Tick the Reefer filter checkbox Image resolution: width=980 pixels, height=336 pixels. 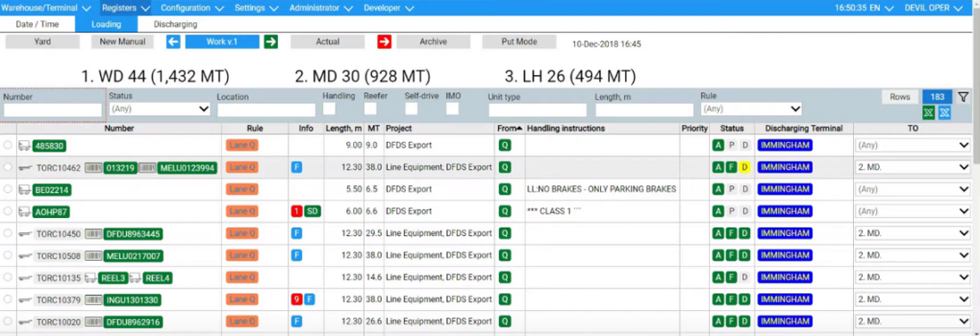[x=371, y=109]
